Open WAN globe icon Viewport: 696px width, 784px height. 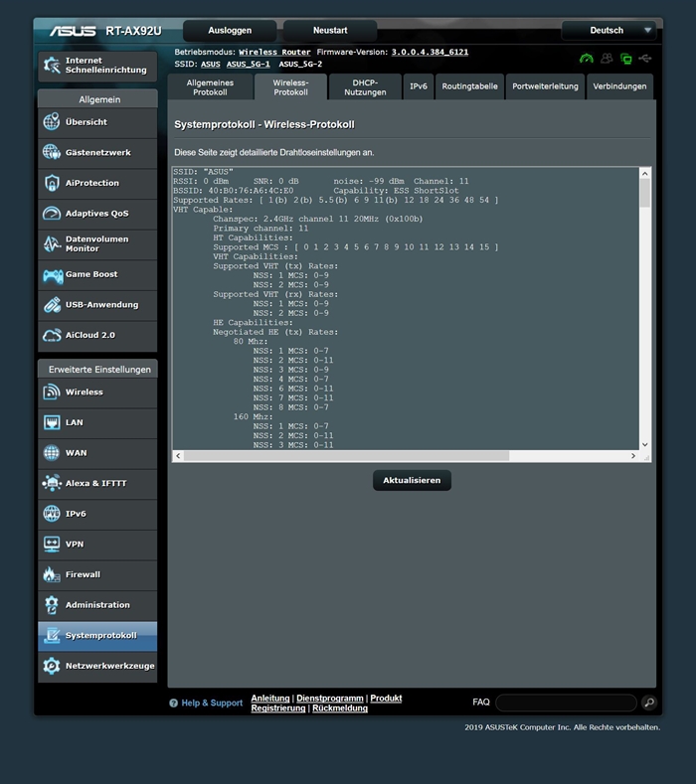(52, 453)
